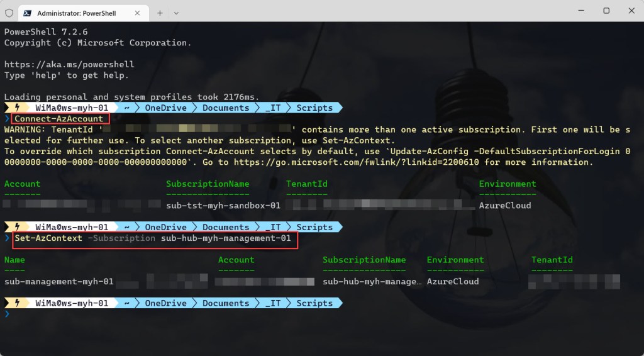Screen dimensions: 644x356
Task: Click the OneDrive segment in the bottom prompt
Action: [x=166, y=303]
